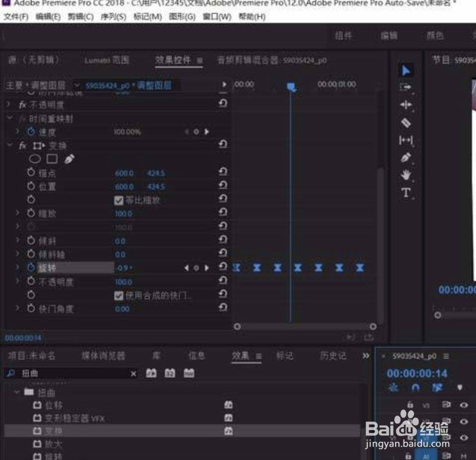Reset the fx 不透明度 effect
This screenshot has width=476, height=460.
223,103
